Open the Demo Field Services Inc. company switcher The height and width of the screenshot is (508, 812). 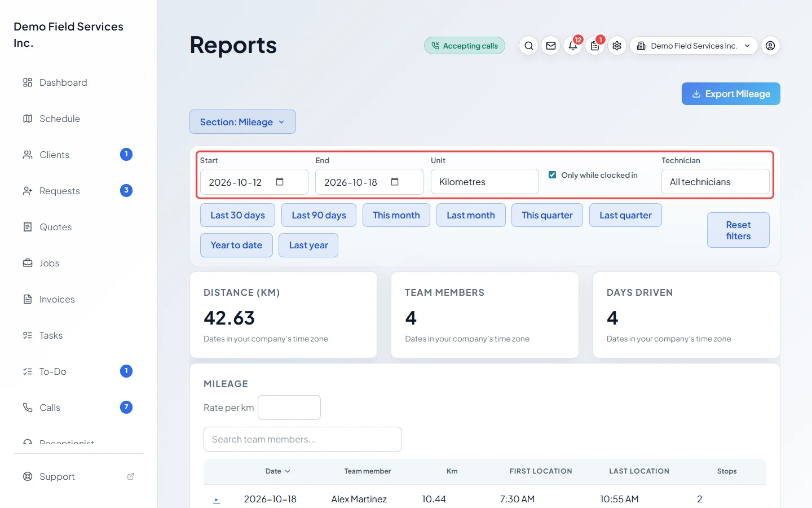pos(694,46)
